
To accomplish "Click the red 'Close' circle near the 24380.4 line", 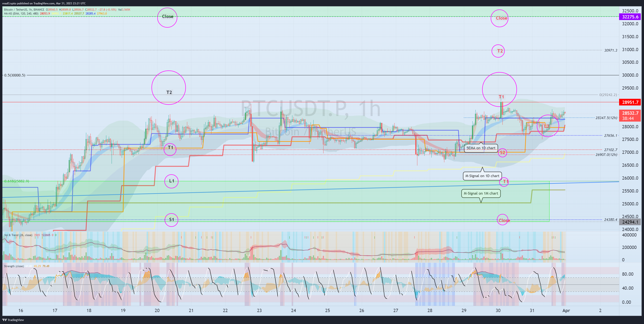I will click(x=502, y=220).
